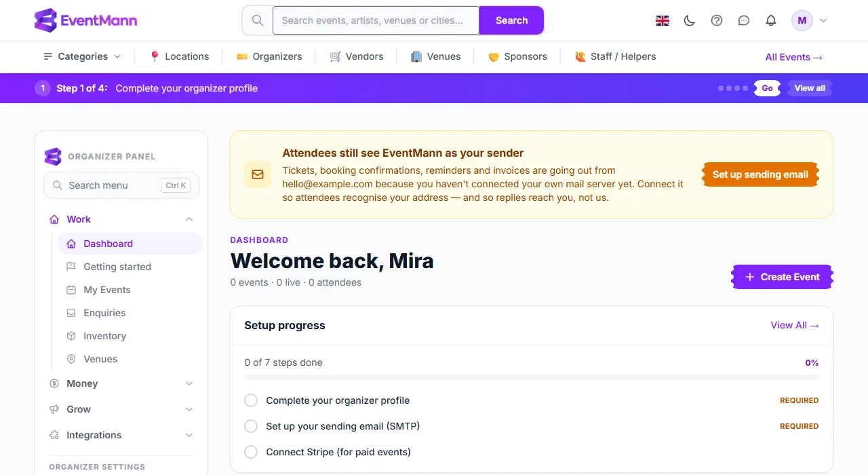Click the Organizer Panel logo icon

pos(52,156)
